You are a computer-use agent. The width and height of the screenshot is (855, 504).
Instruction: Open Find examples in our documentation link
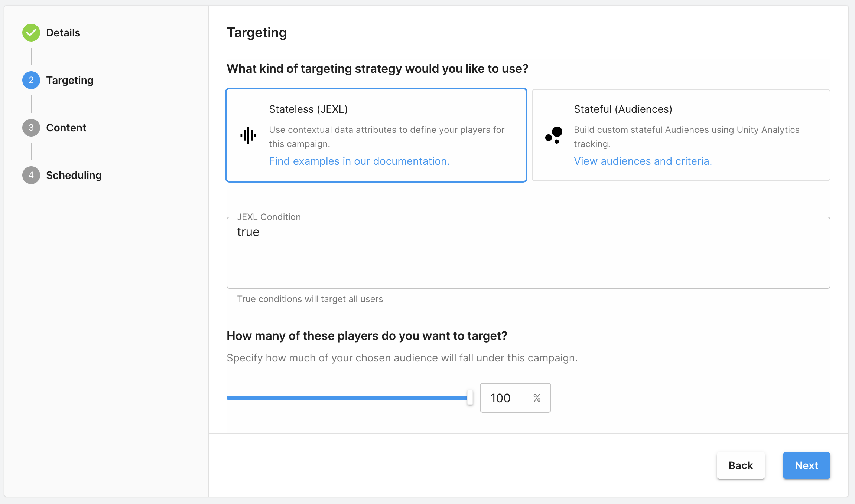coord(359,161)
